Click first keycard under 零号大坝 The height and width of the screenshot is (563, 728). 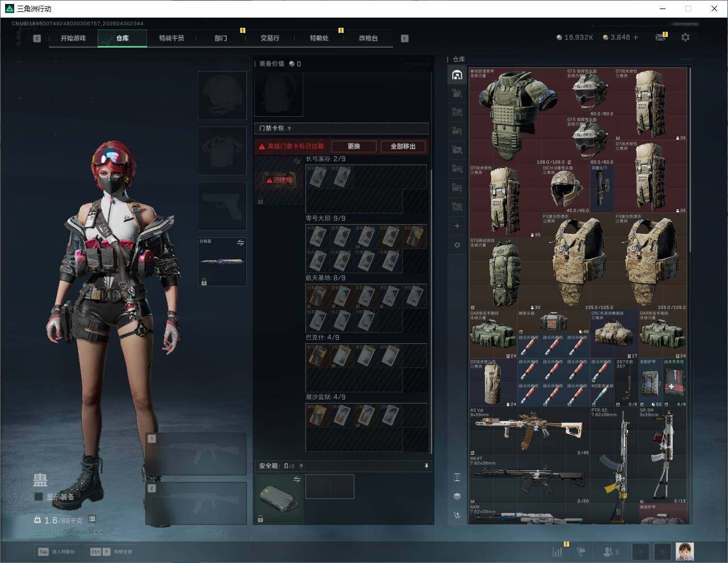click(x=318, y=237)
